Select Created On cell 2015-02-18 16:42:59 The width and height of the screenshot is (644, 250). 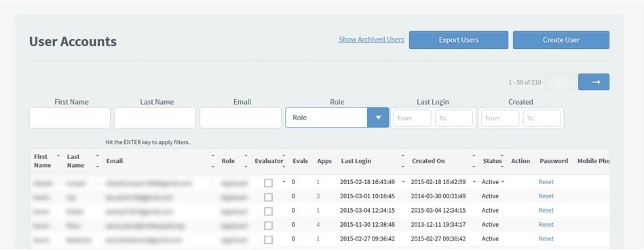(438, 182)
